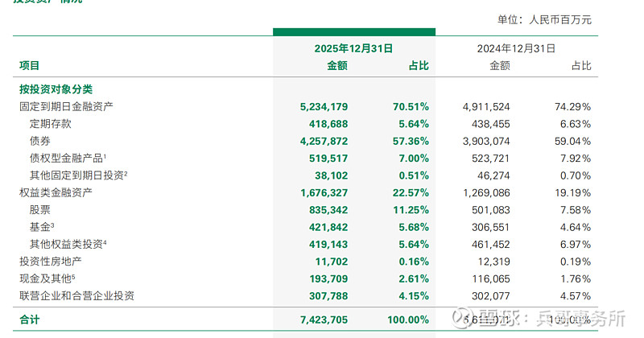The image size is (644, 338).
Task: Select the 投资性房地产 row label
Action: pos(51,262)
